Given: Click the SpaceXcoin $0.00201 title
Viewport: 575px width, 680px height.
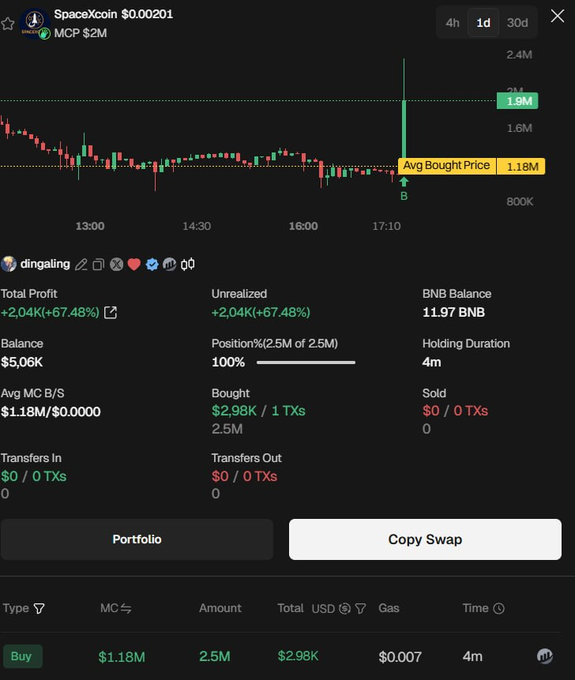Looking at the screenshot, I should click(x=114, y=14).
